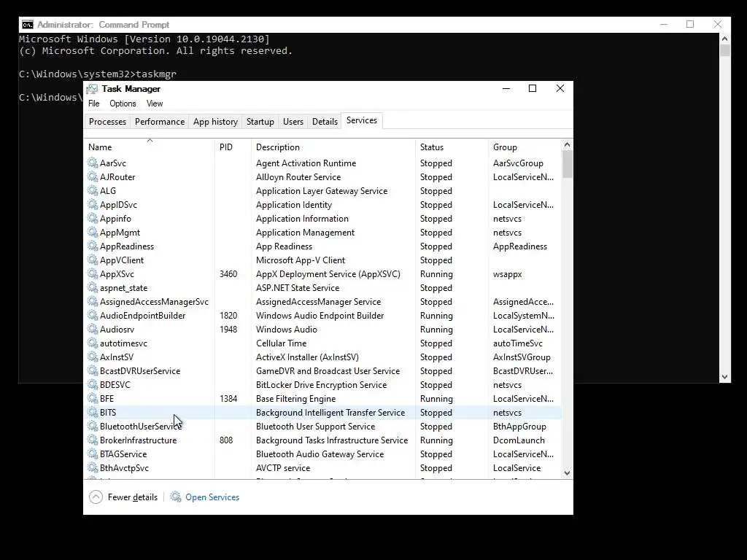Click the gear icon beside BrokerInfrastructure
This screenshot has width=747, height=560.
[93, 440]
